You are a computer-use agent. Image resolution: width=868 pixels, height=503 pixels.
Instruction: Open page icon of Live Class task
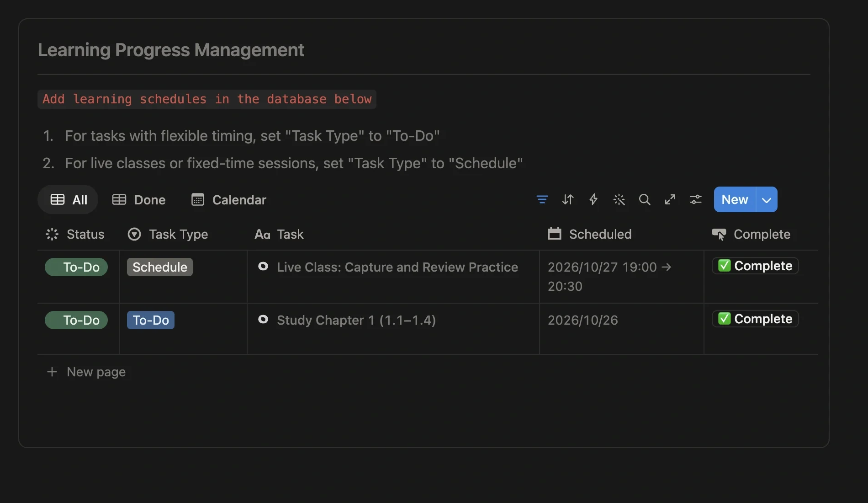click(x=263, y=266)
